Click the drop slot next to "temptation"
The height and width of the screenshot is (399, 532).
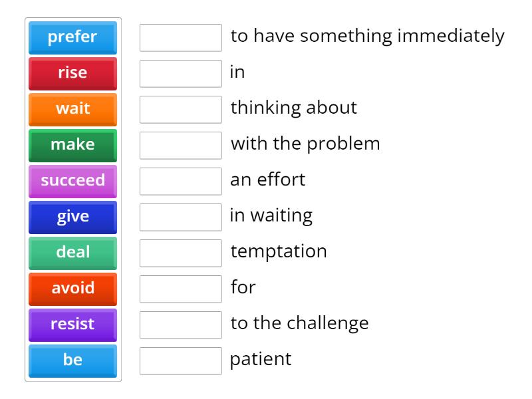[x=180, y=253]
